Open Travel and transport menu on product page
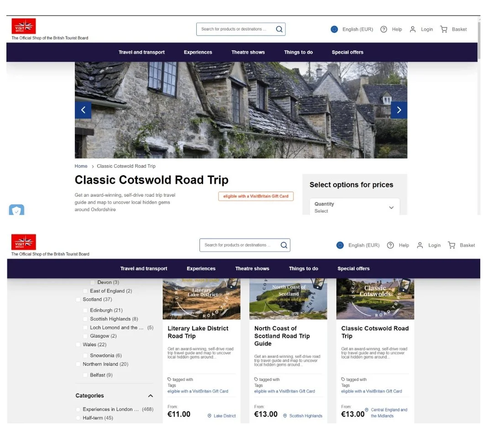Viewport: 504px width, 448px height. 142,52
